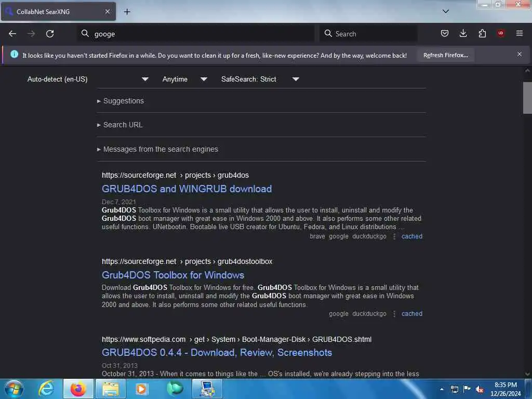Close the CollabNet SearXNG tab
The width and height of the screenshot is (532, 399).
[x=107, y=11]
